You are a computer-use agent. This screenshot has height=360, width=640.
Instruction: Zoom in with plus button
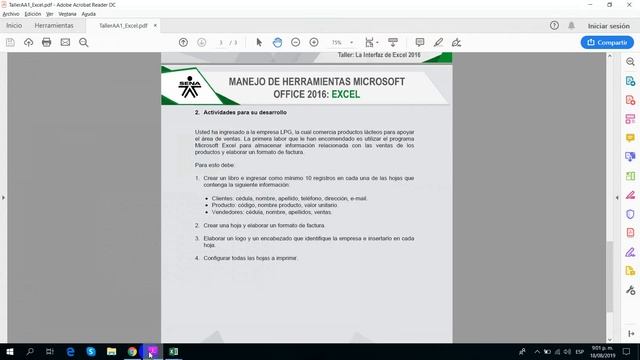point(314,42)
